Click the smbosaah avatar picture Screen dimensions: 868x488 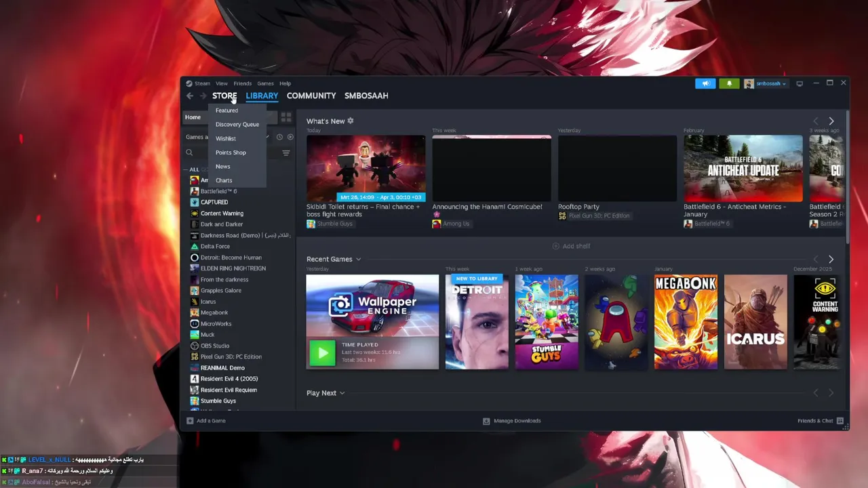(749, 83)
